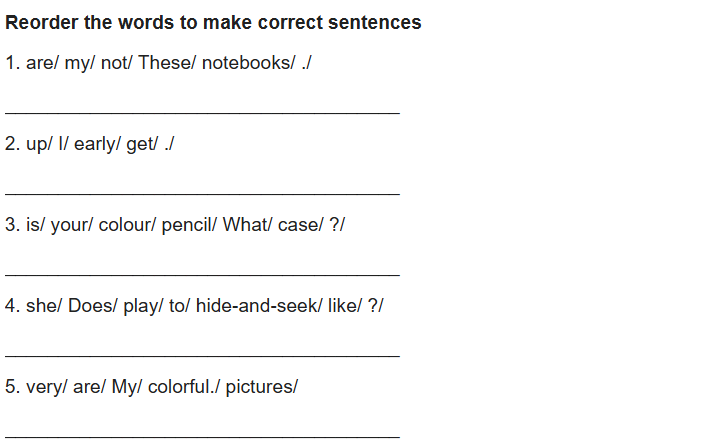Click the answer line under sentence 4

coord(202,356)
